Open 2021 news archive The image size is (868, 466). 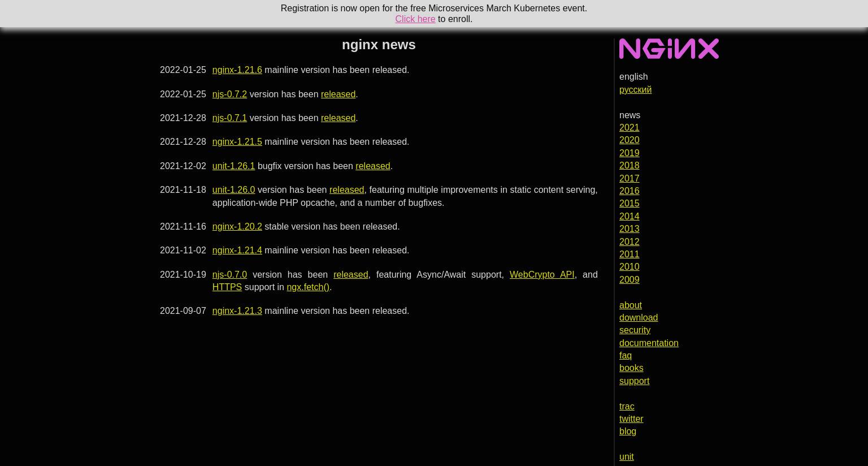click(x=629, y=127)
